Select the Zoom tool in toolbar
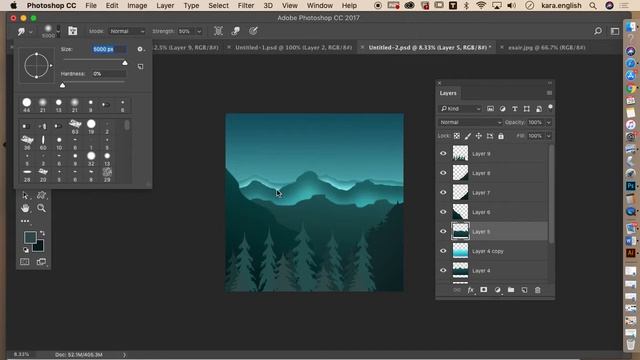This screenshot has width=640, height=360. pyautogui.click(x=41, y=208)
